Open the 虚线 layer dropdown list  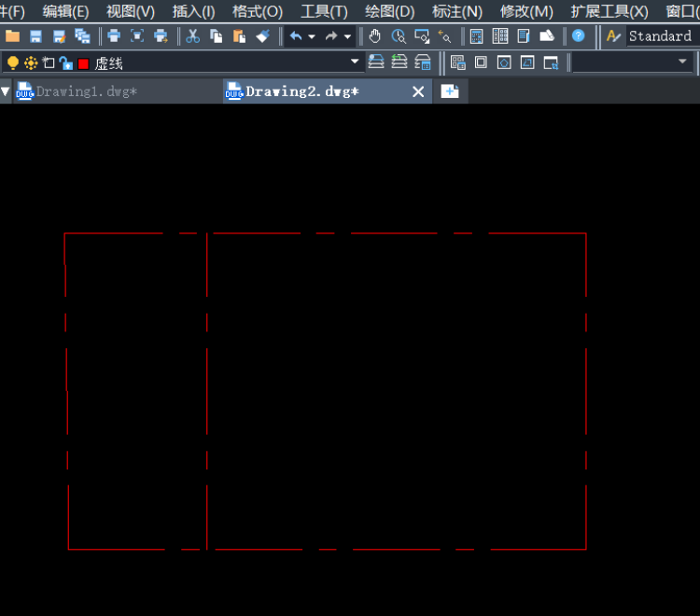click(355, 62)
